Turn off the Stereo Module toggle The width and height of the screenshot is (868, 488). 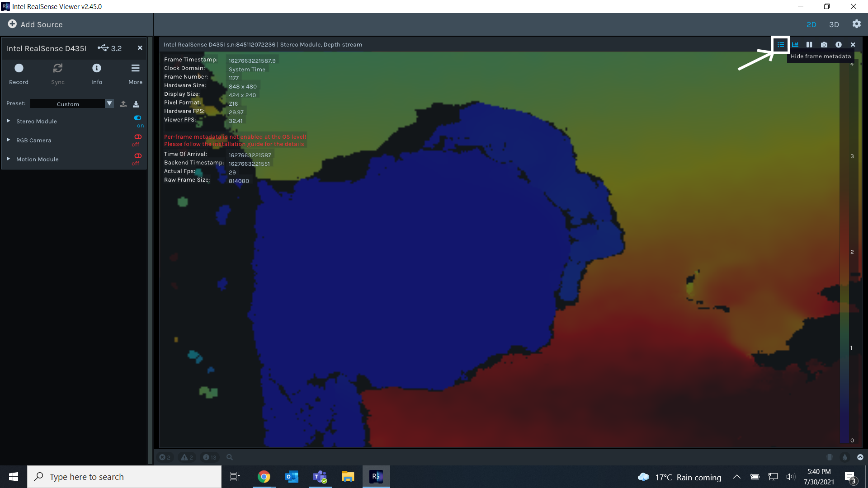(x=138, y=118)
